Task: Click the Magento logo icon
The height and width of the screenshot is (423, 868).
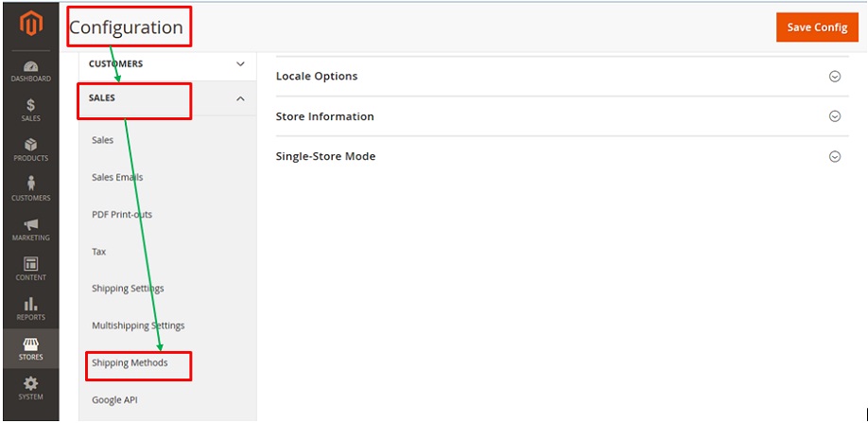Action: tap(31, 24)
